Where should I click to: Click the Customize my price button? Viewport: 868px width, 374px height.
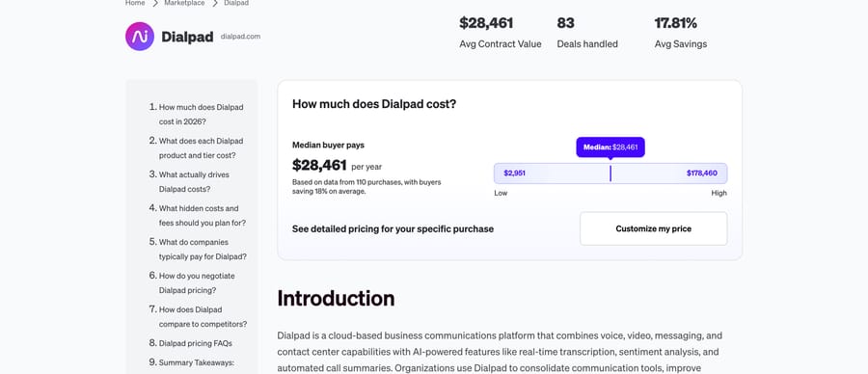point(653,228)
